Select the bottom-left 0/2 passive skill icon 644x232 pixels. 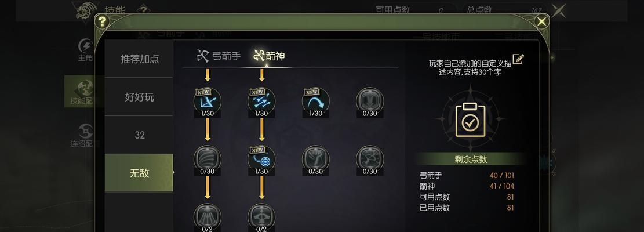pos(208,217)
